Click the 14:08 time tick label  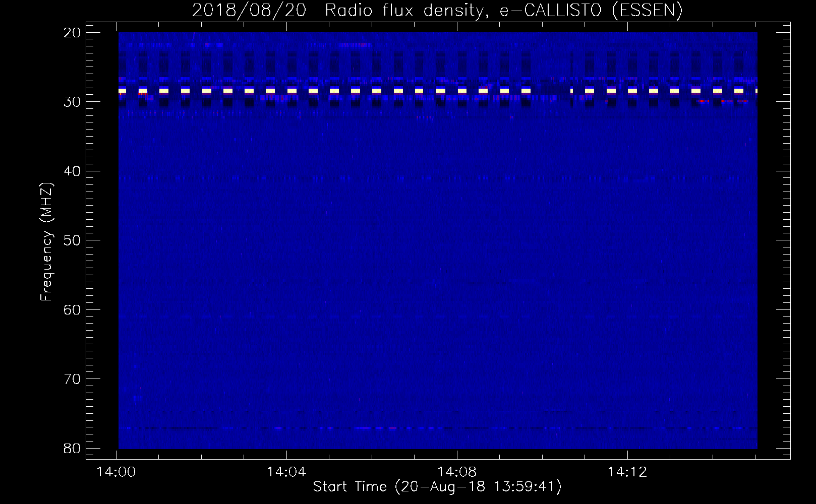(x=457, y=472)
